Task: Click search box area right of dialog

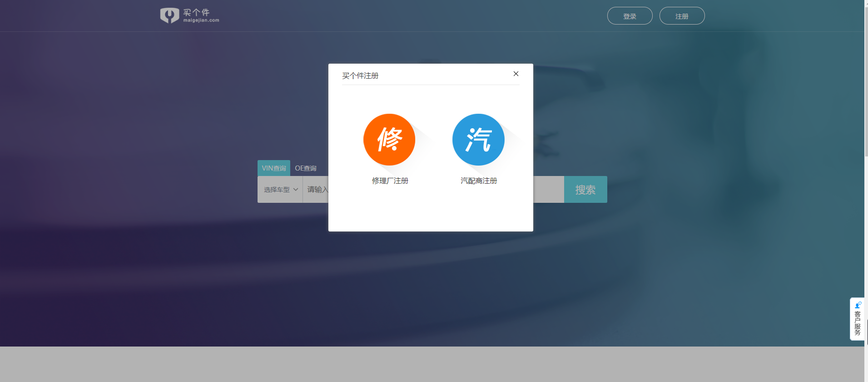Action: tap(548, 190)
